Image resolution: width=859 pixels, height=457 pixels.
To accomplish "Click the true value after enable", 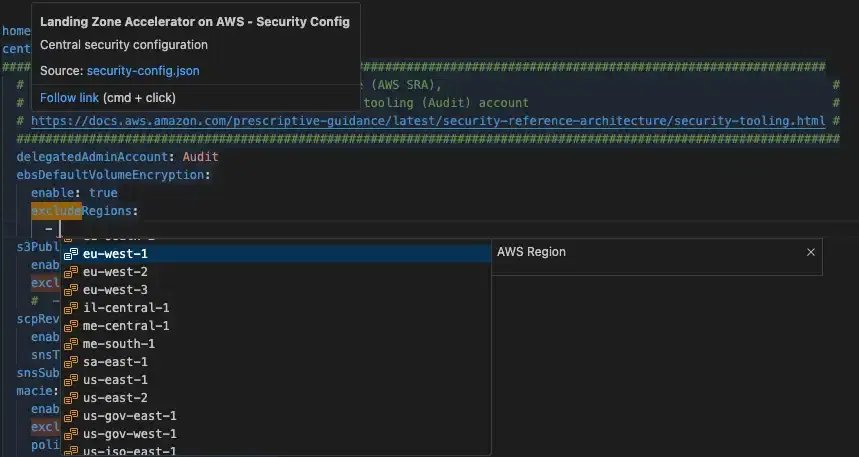I will (103, 193).
